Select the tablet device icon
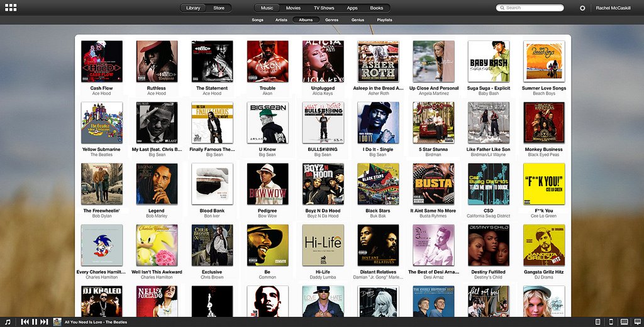This screenshot has width=644, height=327. (598, 322)
